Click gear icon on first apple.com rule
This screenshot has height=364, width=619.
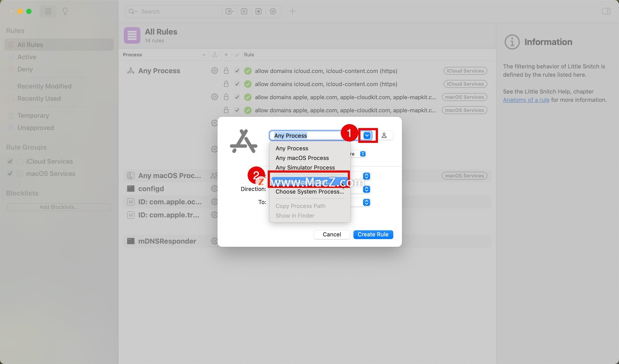[214, 97]
